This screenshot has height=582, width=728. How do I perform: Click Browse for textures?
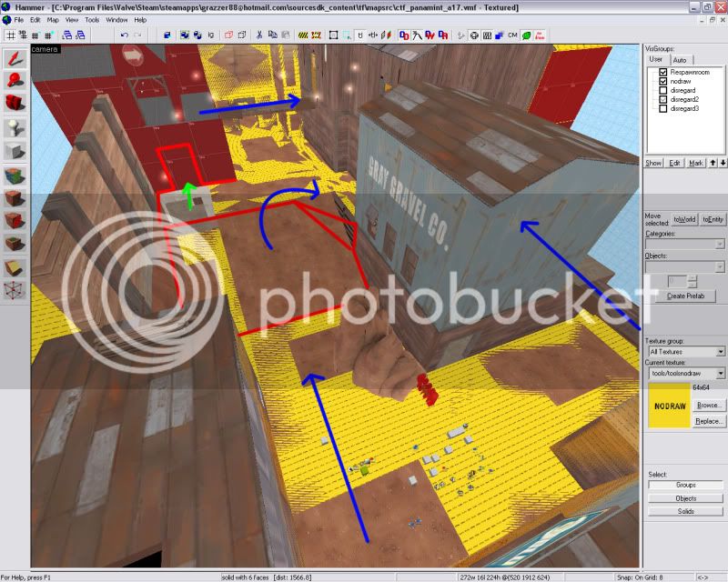709,406
